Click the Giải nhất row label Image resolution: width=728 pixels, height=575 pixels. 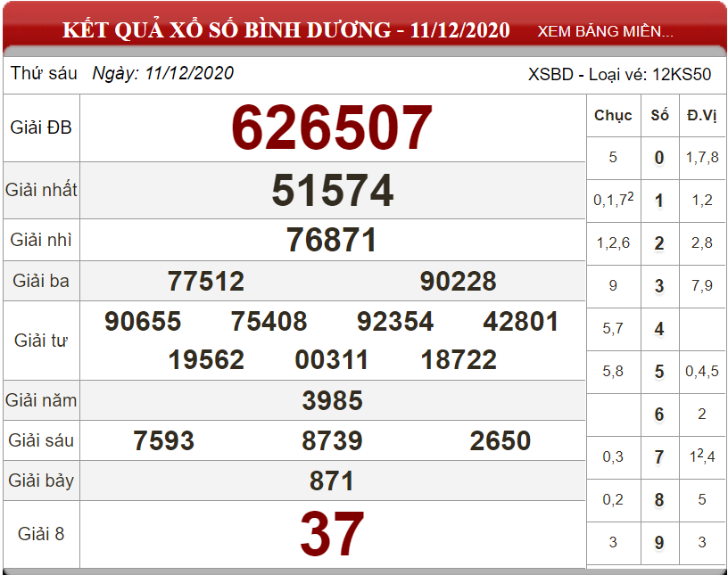(41, 190)
